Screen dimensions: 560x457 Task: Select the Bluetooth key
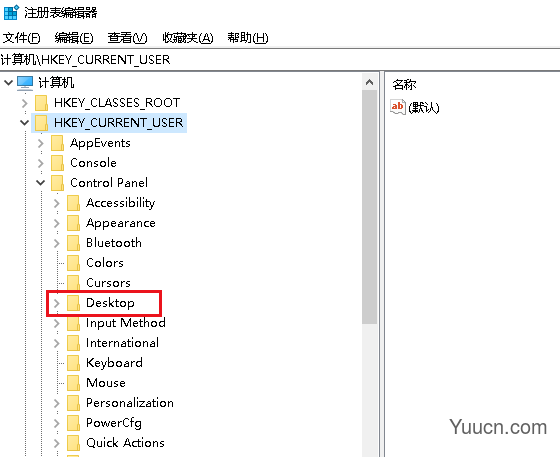click(x=114, y=243)
